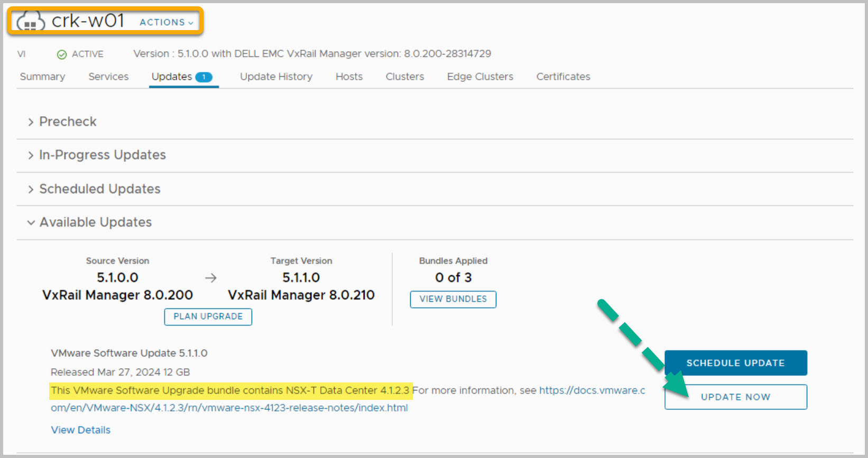Switch to the Edge Clusters tab
This screenshot has height=458, width=868.
(x=480, y=77)
